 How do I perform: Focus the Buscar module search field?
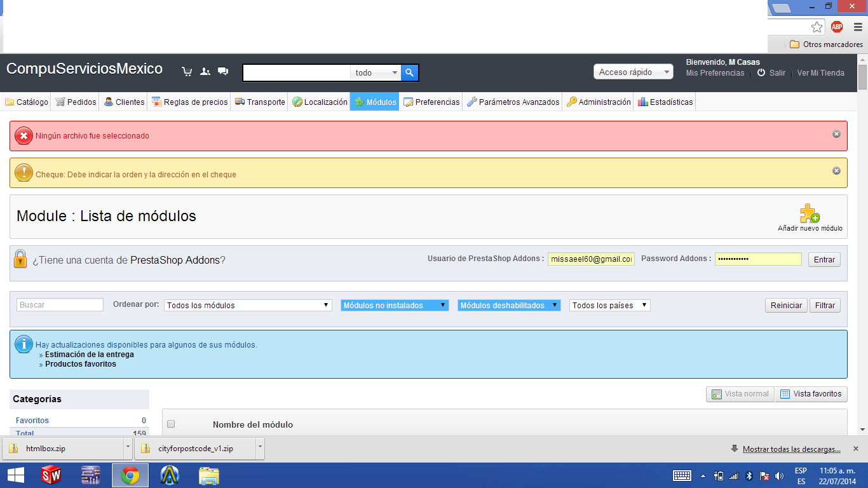pyautogui.click(x=60, y=305)
